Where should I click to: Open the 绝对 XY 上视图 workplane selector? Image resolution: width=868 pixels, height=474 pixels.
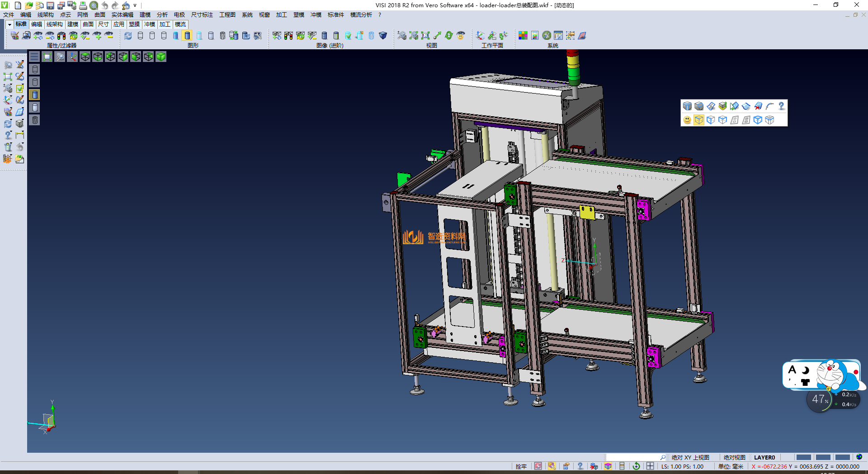(x=690, y=457)
